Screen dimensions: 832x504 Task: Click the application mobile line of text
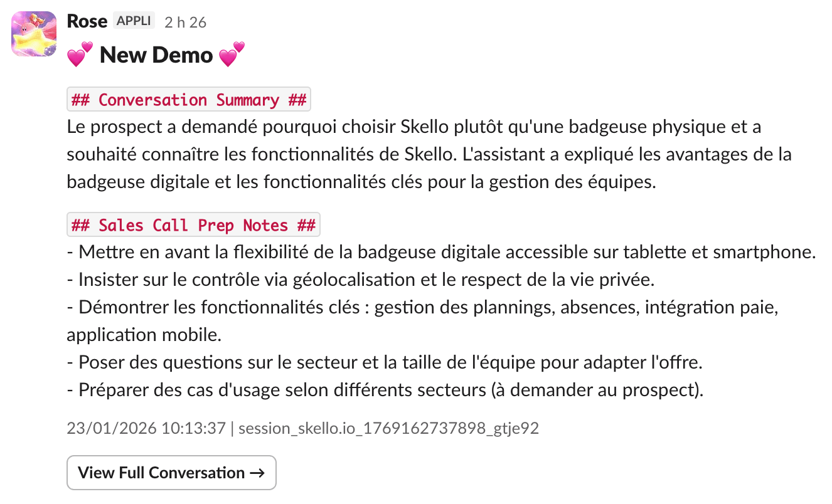(x=144, y=335)
